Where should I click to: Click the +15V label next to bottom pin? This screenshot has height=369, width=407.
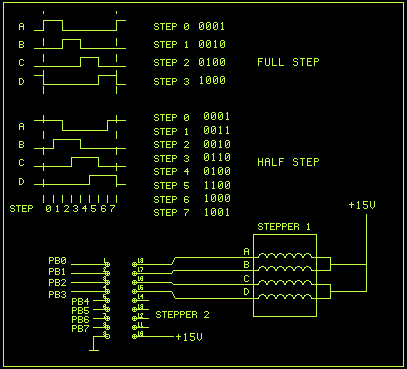189,337
